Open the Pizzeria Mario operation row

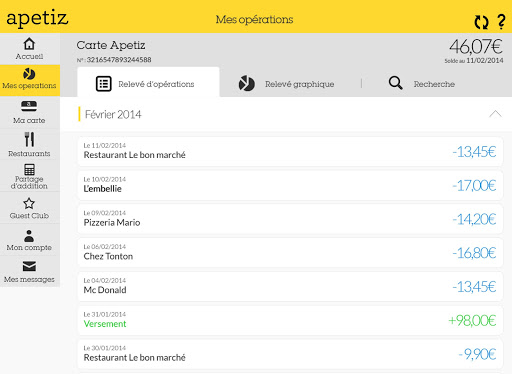pos(290,219)
